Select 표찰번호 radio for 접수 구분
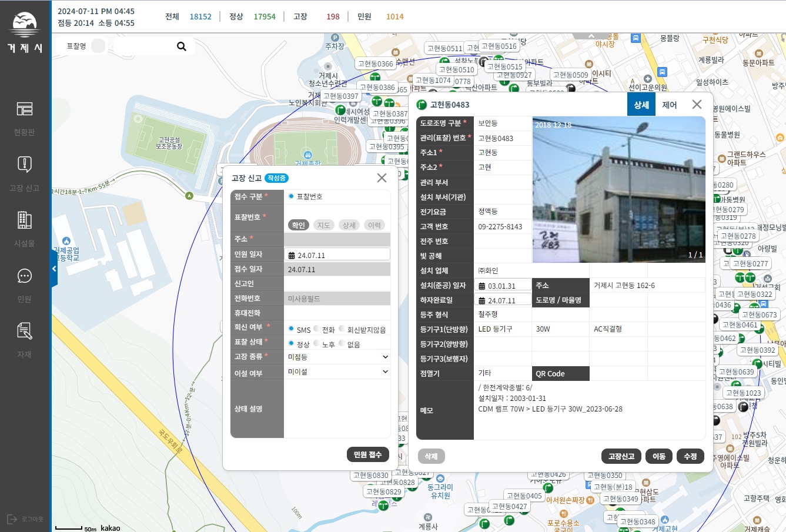This screenshot has height=532, width=786. pos(291,196)
